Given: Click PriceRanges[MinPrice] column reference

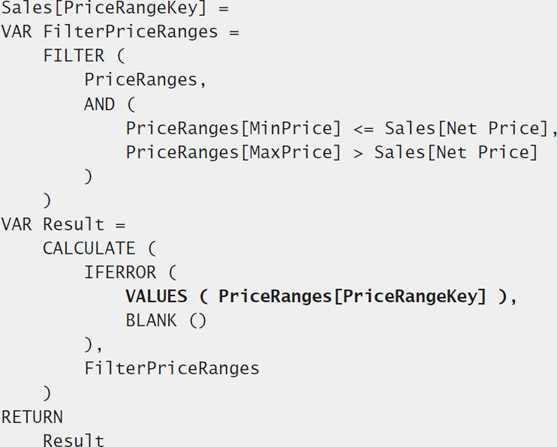Looking at the screenshot, I should (x=233, y=128).
